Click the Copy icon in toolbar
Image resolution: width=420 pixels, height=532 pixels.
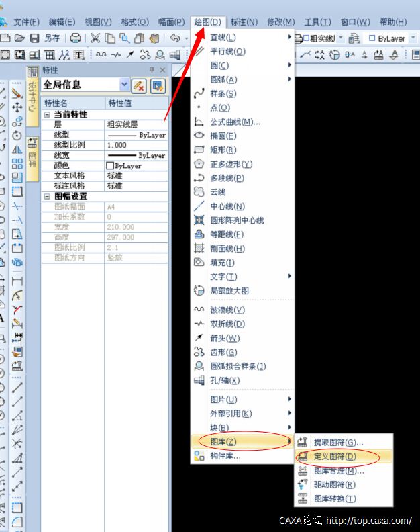(110, 38)
